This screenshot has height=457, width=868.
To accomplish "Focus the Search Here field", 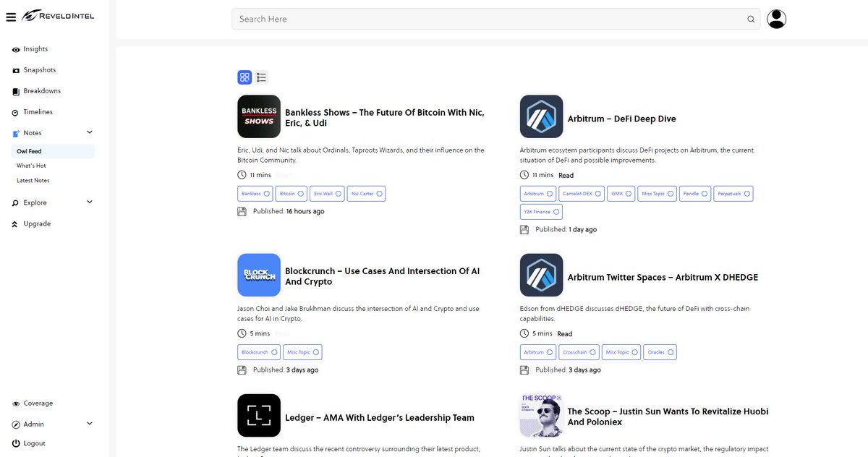I will [x=495, y=19].
